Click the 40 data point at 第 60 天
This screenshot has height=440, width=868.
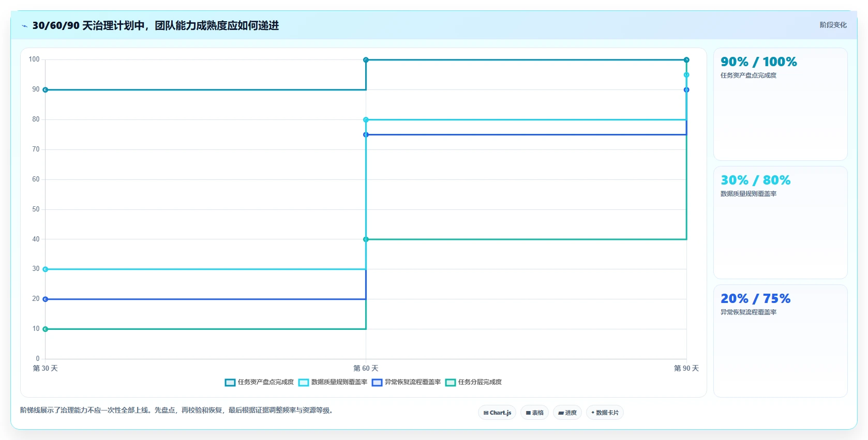click(366, 239)
